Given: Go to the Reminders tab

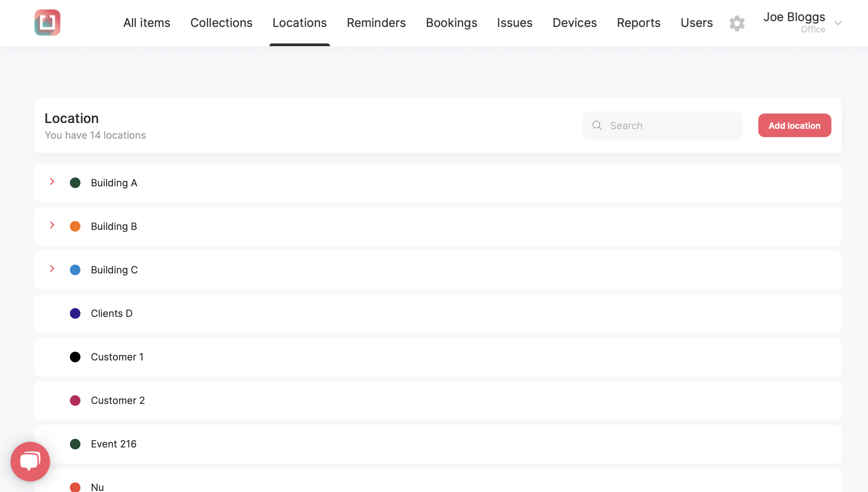Looking at the screenshot, I should point(376,23).
